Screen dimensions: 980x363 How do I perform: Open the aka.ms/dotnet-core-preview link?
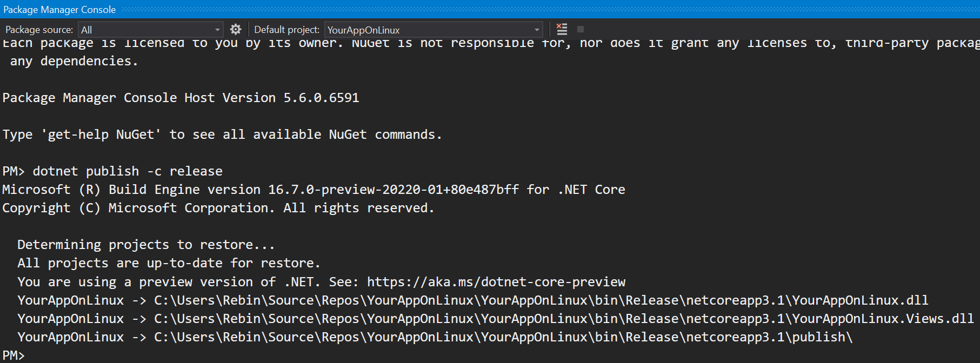pyautogui.click(x=496, y=282)
